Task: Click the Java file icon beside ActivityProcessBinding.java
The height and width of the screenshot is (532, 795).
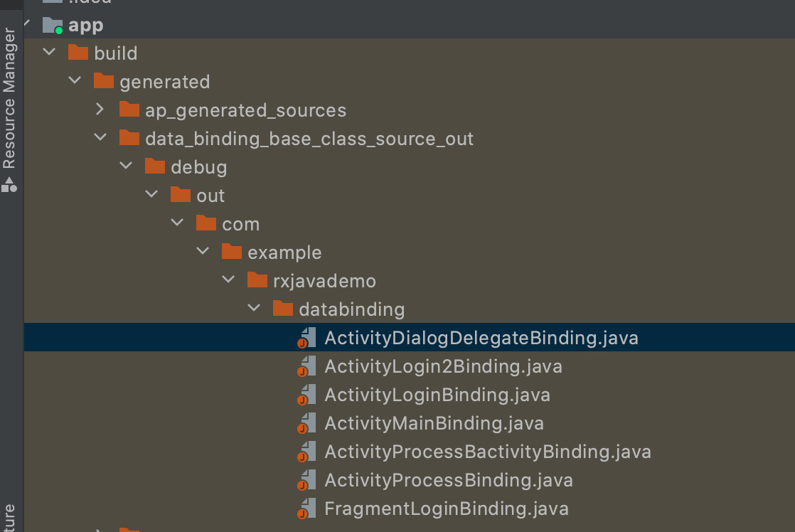Action: tap(306, 479)
